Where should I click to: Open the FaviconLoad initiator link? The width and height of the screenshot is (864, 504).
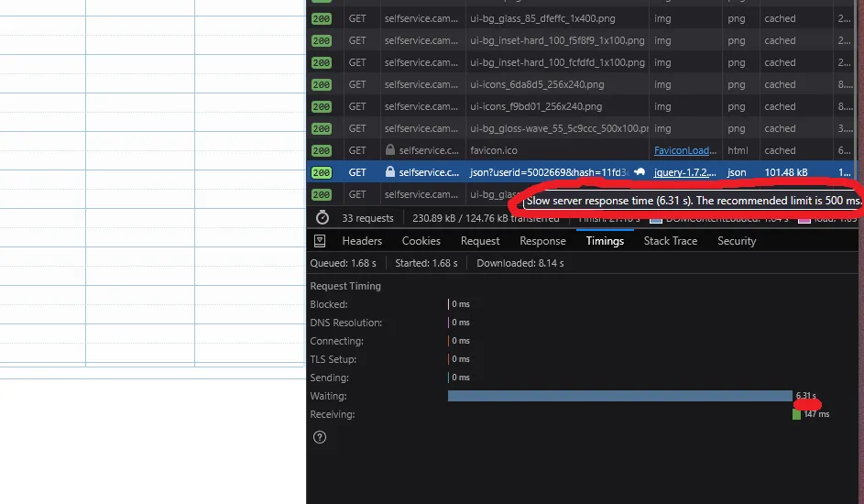pos(685,150)
